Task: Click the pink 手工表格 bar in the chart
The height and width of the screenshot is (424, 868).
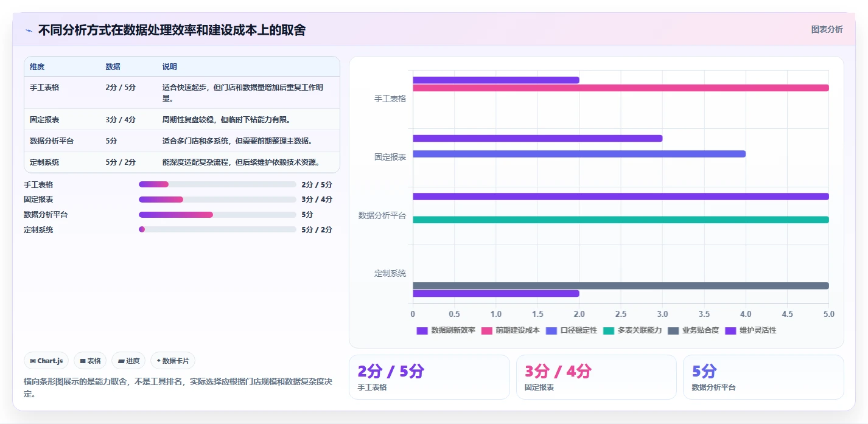Action: point(621,88)
